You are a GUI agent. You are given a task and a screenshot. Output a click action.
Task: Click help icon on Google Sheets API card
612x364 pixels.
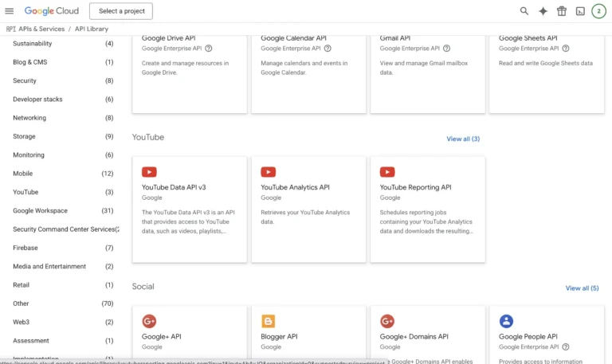point(566,49)
